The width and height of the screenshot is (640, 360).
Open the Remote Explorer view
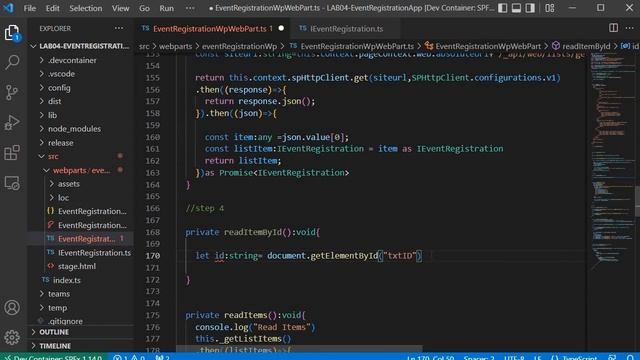[12, 183]
